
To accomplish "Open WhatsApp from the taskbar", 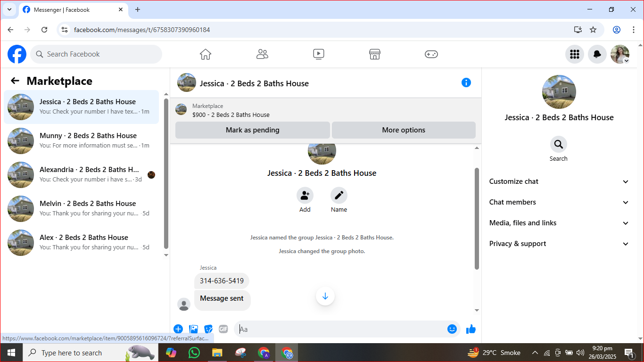I will pyautogui.click(x=194, y=353).
